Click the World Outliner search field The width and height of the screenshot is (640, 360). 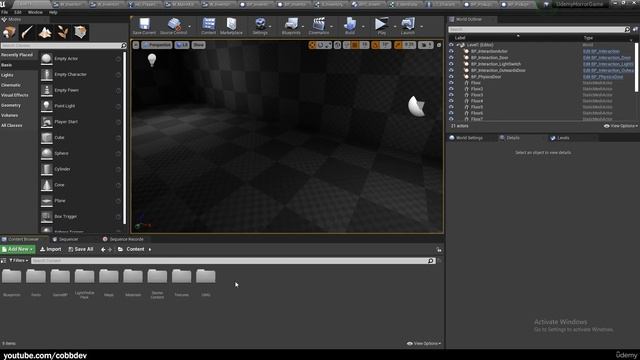coord(536,29)
